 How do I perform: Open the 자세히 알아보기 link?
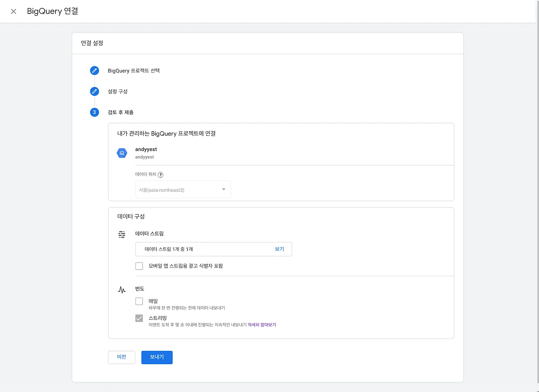[x=262, y=325]
